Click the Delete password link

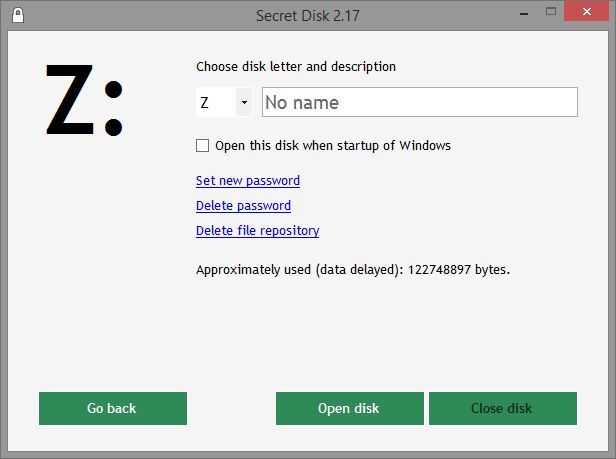(x=243, y=206)
